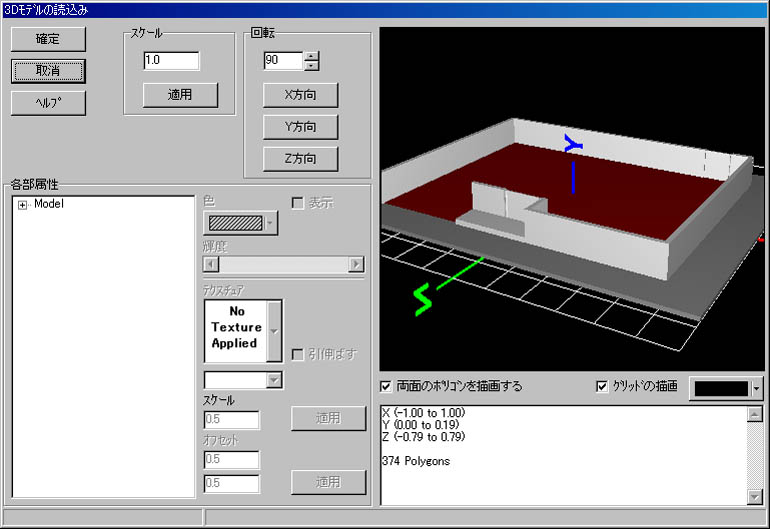Click the first オフセット field showing 0.5
The height and width of the screenshot is (529, 770).
pyautogui.click(x=231, y=459)
